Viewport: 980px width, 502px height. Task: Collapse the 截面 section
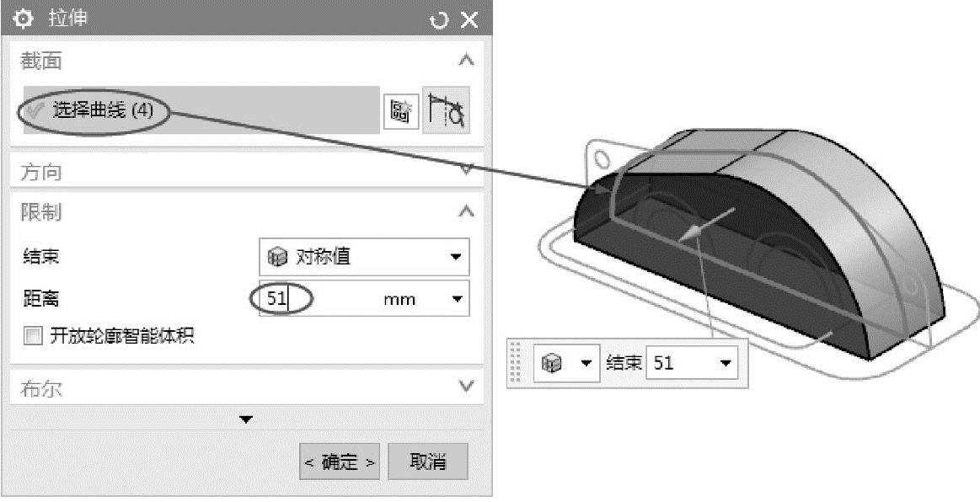click(x=466, y=61)
